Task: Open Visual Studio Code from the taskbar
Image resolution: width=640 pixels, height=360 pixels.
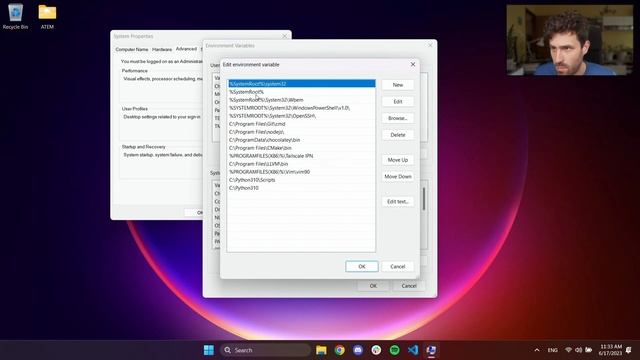Action: pyautogui.click(x=413, y=350)
